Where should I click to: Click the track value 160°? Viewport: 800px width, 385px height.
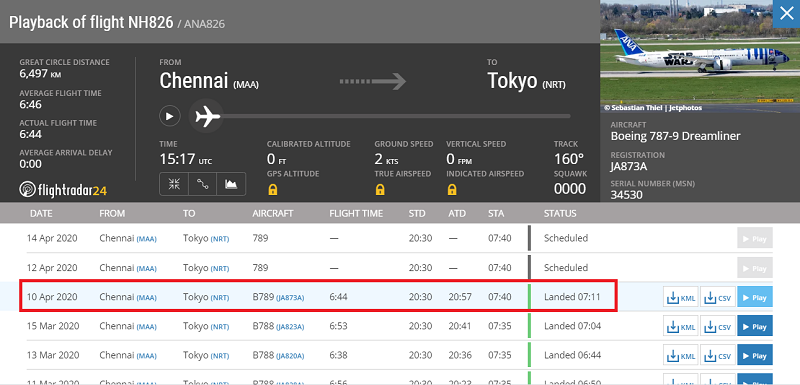tap(569, 159)
